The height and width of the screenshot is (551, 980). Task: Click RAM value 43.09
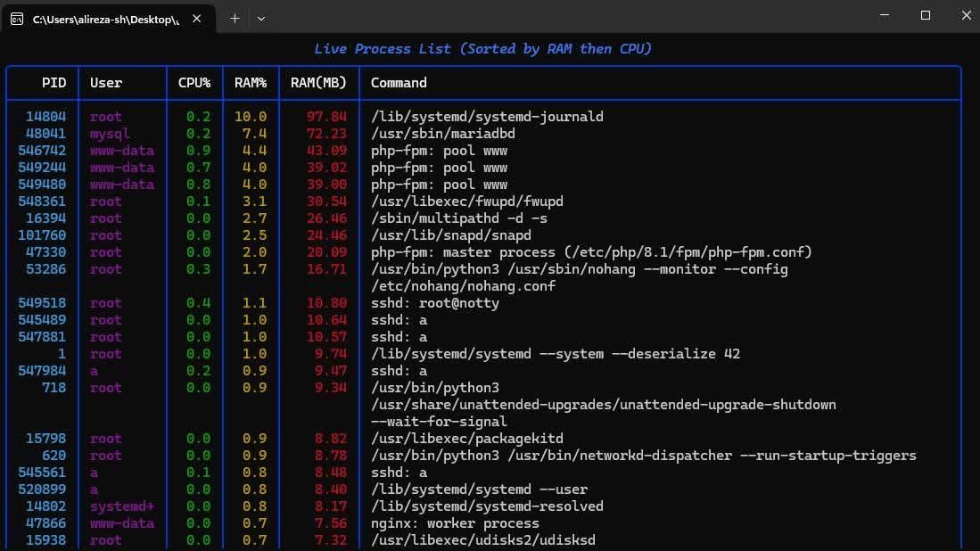click(326, 151)
